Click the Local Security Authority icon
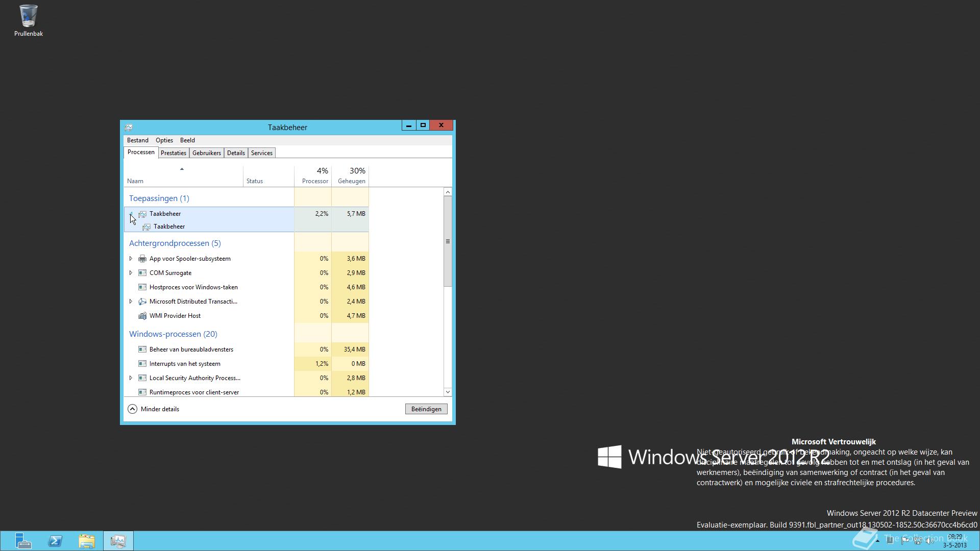 142,378
